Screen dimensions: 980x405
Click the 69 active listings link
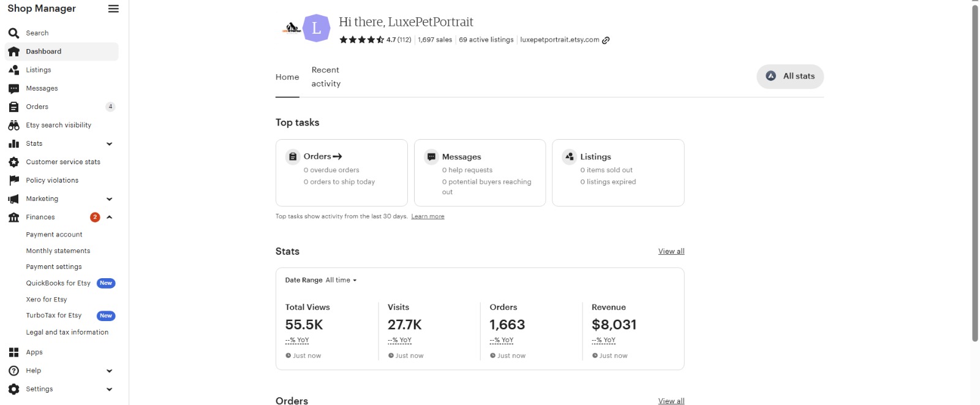coord(486,40)
